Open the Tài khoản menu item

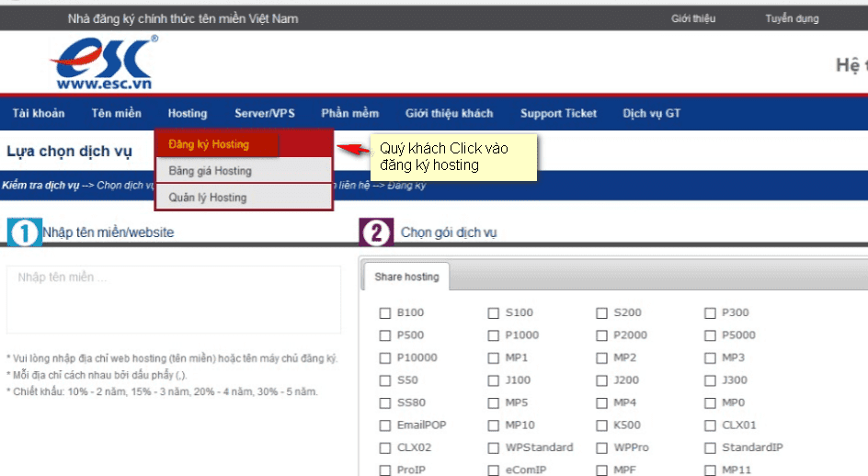pos(39,113)
